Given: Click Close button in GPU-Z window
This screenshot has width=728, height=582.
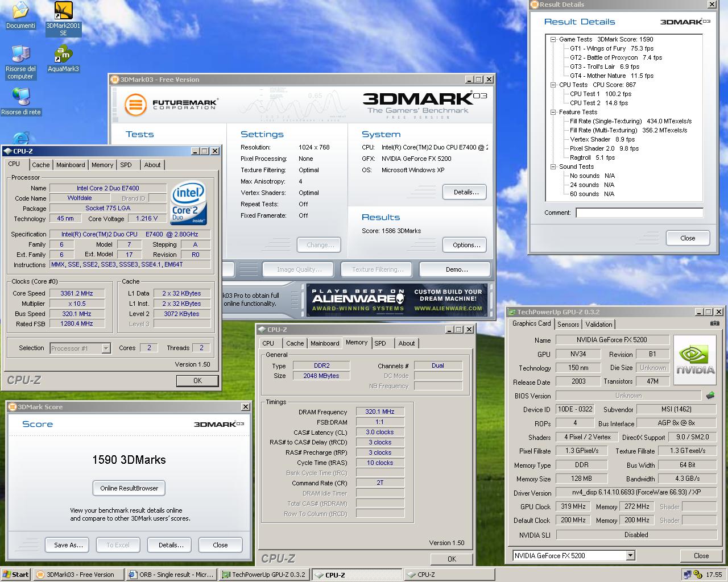Looking at the screenshot, I should click(x=701, y=556).
